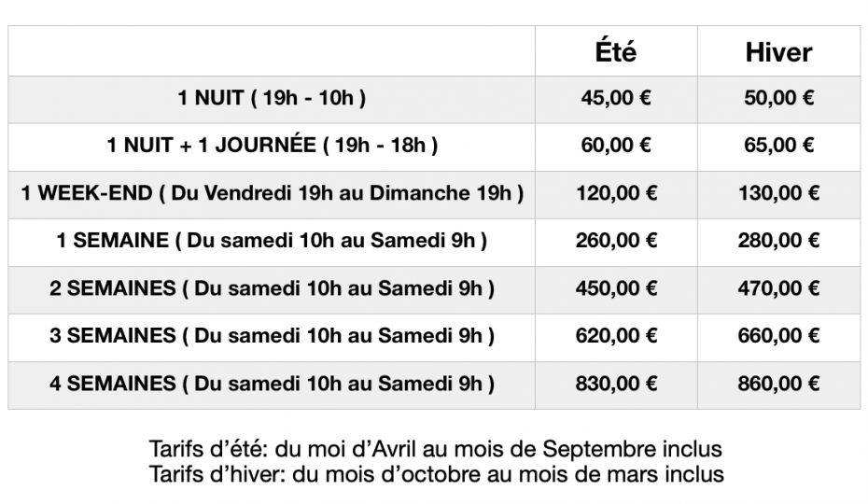868x504 pixels.
Task: Click the 45,00 € summer price
Action: point(615,98)
